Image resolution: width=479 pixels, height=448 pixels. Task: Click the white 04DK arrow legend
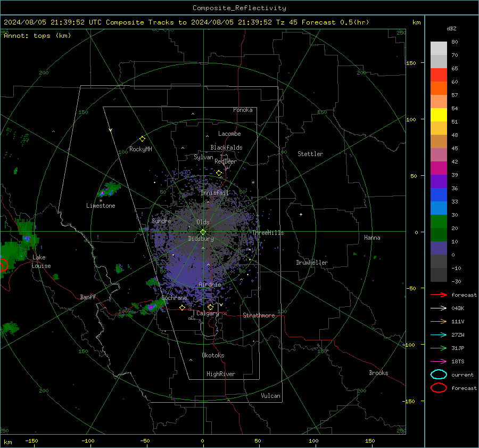(x=439, y=308)
